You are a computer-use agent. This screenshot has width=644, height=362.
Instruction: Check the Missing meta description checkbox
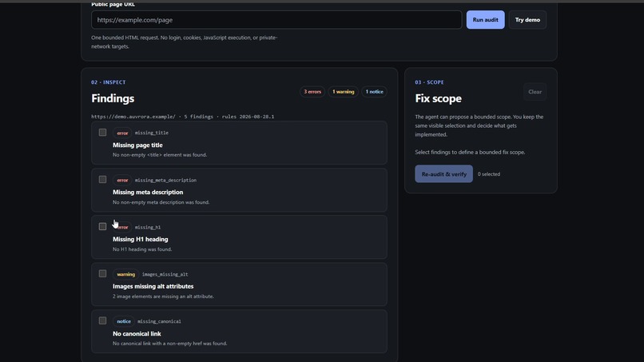pyautogui.click(x=103, y=180)
